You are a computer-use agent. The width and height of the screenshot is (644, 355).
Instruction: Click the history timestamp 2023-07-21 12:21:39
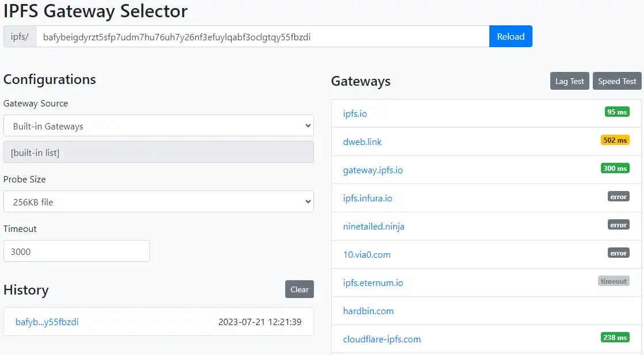coord(260,322)
